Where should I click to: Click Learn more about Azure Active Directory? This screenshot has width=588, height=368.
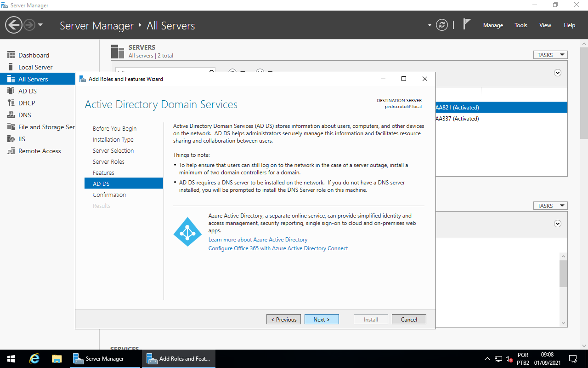click(x=258, y=240)
